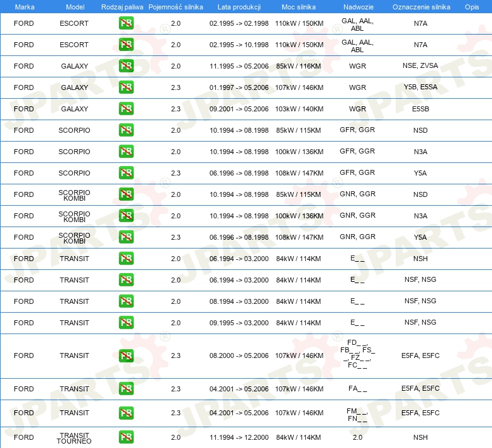
Task: Click the fuel icon in the Scorpio GFR NSD row
Action: pos(126,130)
